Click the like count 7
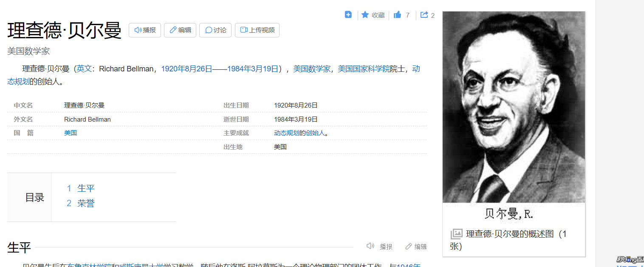 point(408,15)
